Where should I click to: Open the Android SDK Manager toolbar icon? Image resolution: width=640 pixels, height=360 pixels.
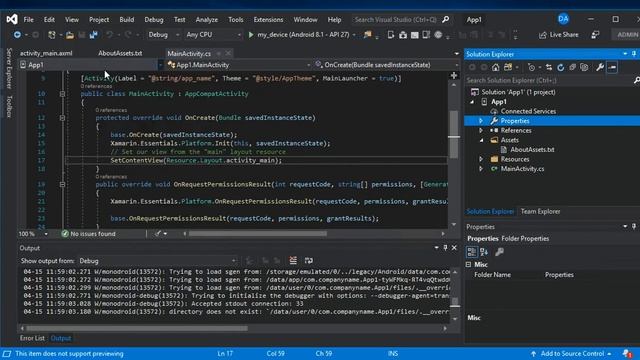[403, 35]
